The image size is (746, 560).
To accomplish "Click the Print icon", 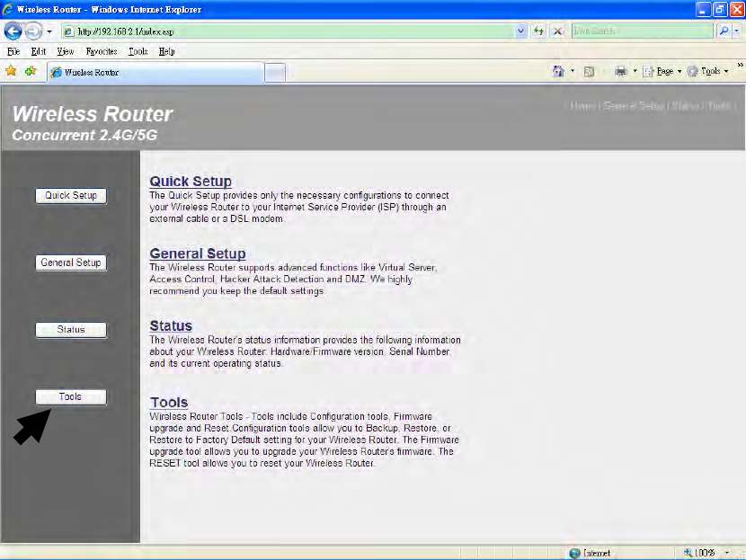I will [621, 71].
